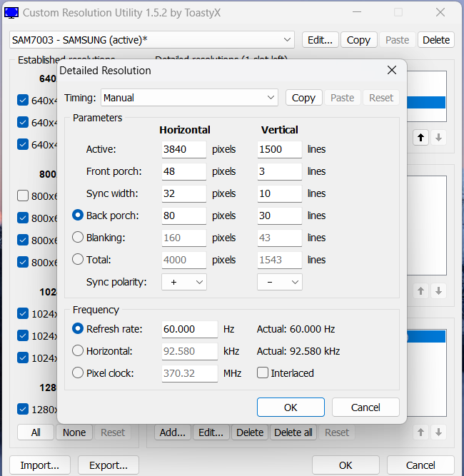The image size is (464, 476).
Task: Enable the Interlaced checkbox
Action: pos(263,373)
